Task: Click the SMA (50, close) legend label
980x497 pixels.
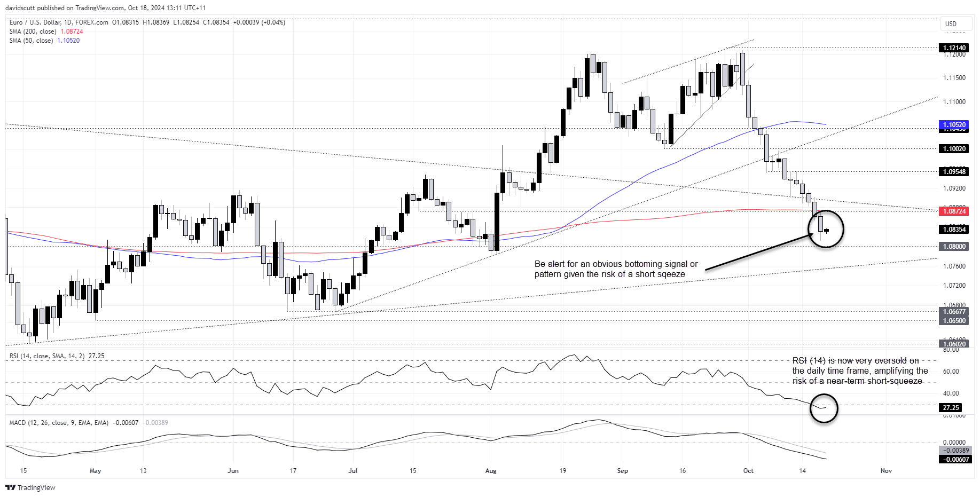Action: (x=31, y=41)
